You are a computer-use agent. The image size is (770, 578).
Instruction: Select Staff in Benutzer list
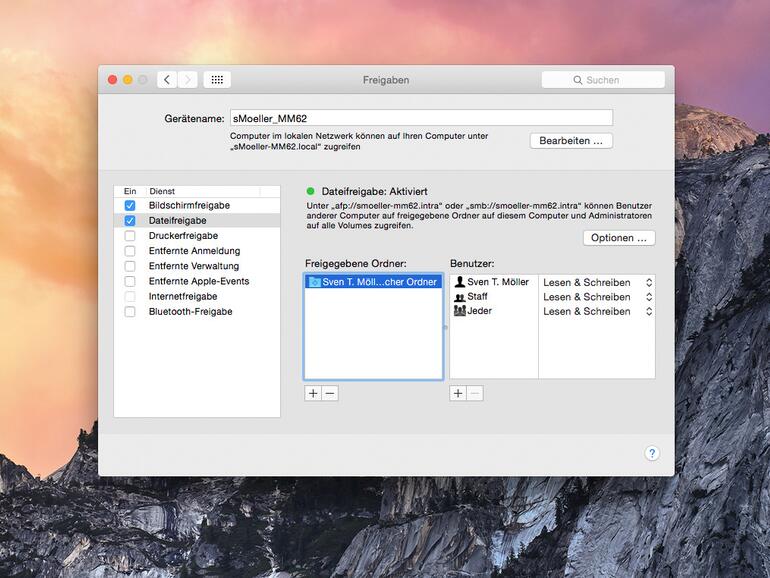494,297
